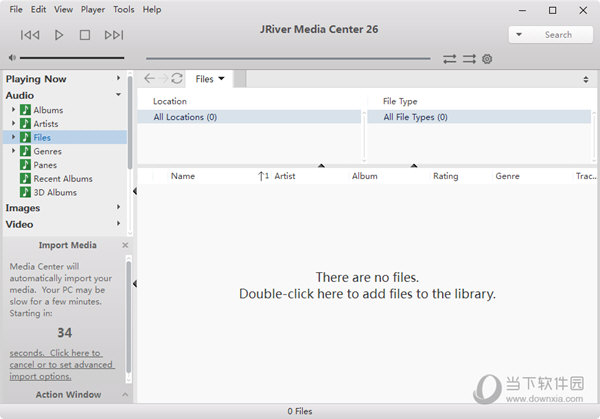Select Albums in the Audio tree
600x419 pixels.
tap(48, 110)
